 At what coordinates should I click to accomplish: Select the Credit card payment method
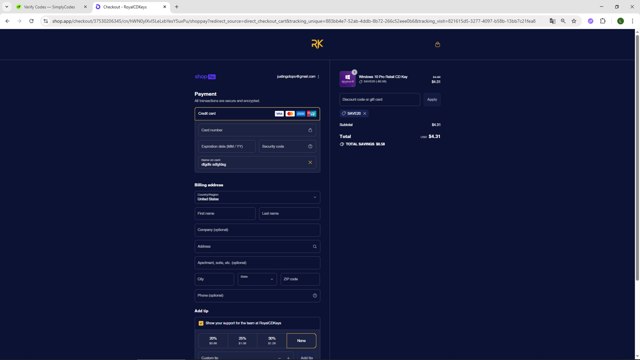click(x=257, y=113)
